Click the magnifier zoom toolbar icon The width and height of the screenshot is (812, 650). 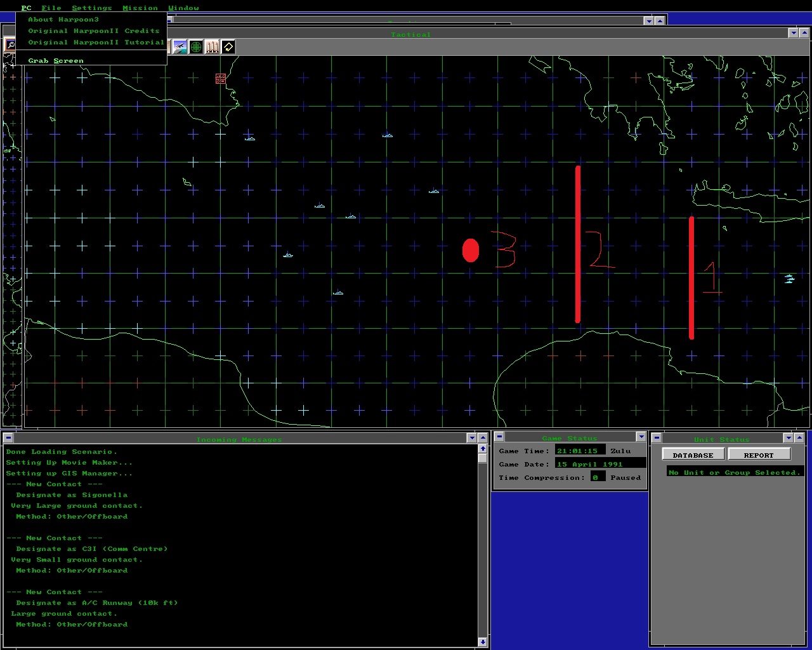coord(10,45)
